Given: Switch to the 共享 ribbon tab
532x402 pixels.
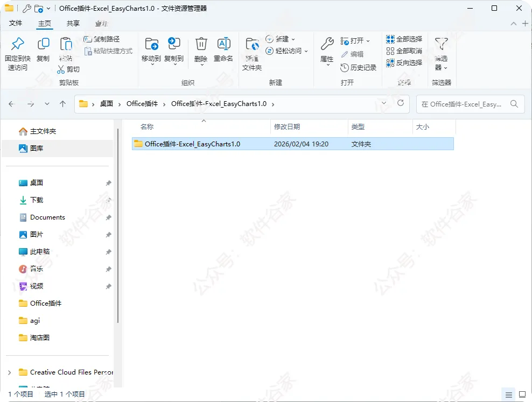Looking at the screenshot, I should 73,23.
